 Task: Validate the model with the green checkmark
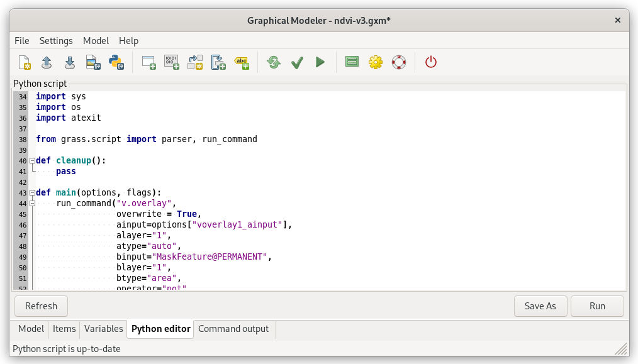point(297,62)
